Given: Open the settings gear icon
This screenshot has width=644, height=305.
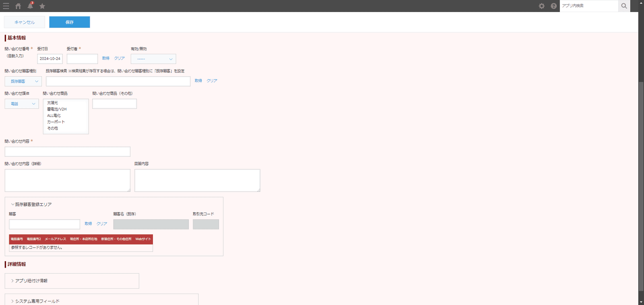Looking at the screenshot, I should (x=542, y=6).
